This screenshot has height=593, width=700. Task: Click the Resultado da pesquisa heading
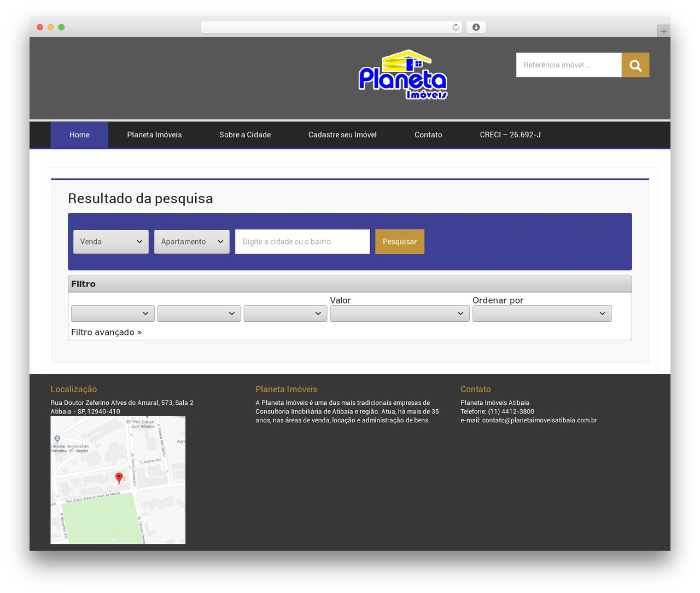tap(140, 198)
